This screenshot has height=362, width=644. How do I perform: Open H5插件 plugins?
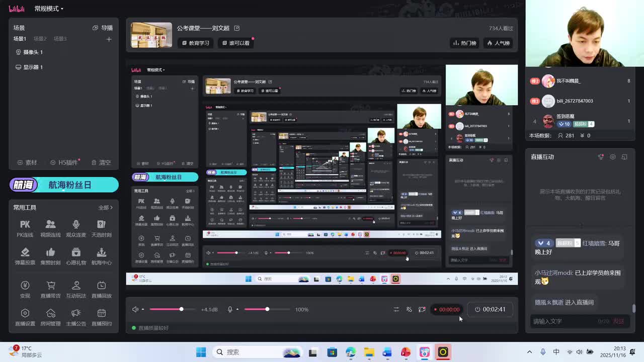pos(64,162)
